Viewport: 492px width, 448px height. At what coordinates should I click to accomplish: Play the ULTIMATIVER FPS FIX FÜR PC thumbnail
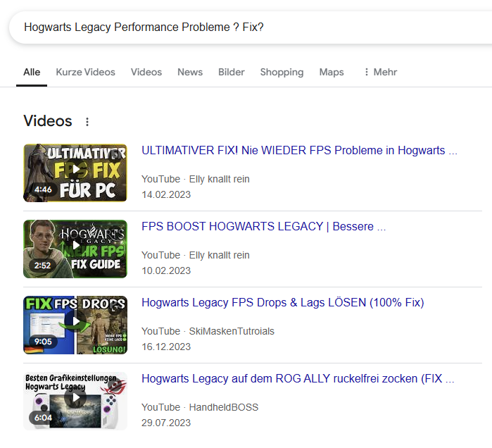[75, 173]
